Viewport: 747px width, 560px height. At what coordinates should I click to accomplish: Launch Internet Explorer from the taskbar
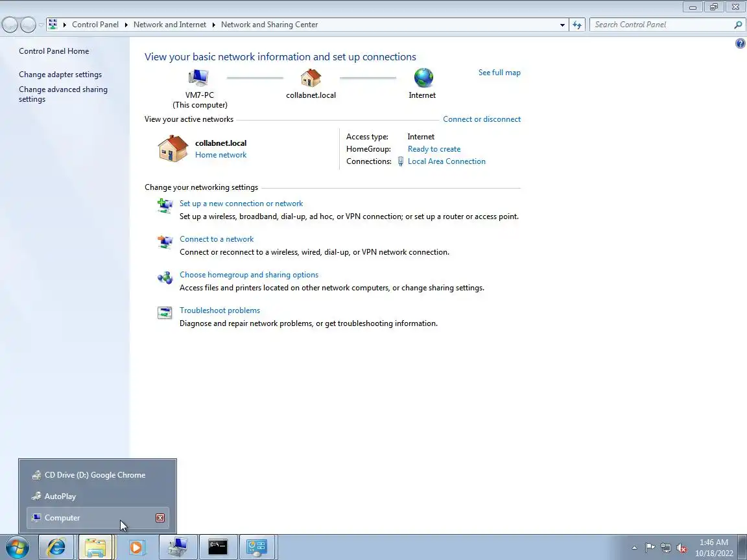(x=56, y=547)
